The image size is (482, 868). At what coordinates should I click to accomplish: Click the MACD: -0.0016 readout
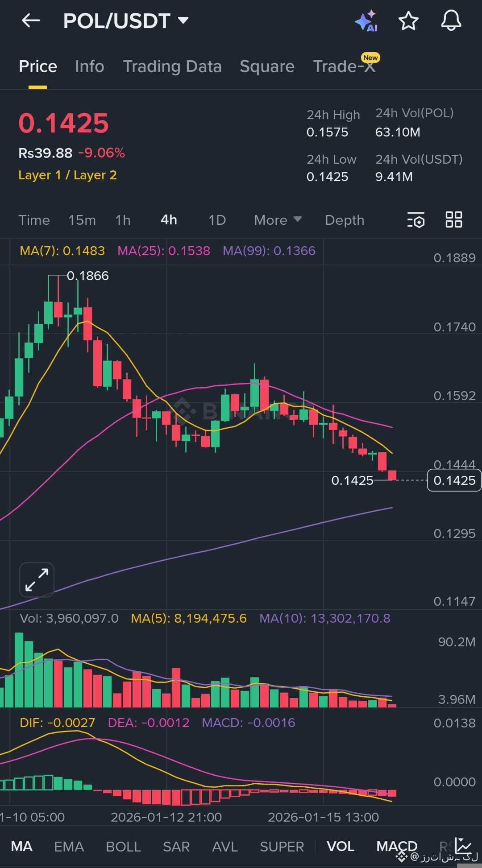tap(249, 723)
